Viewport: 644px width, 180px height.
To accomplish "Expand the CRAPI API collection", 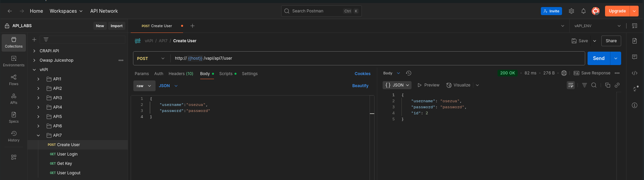I will tap(34, 51).
